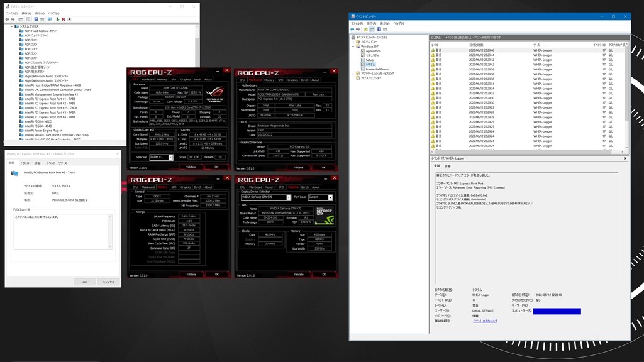The width and height of the screenshot is (644, 362).
Task: Open SPD tab in the CPU-Z Memory window
Action: pos(174,187)
